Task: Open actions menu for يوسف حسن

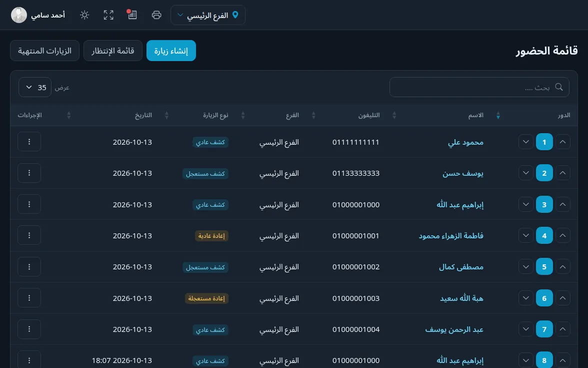Action: point(29,173)
